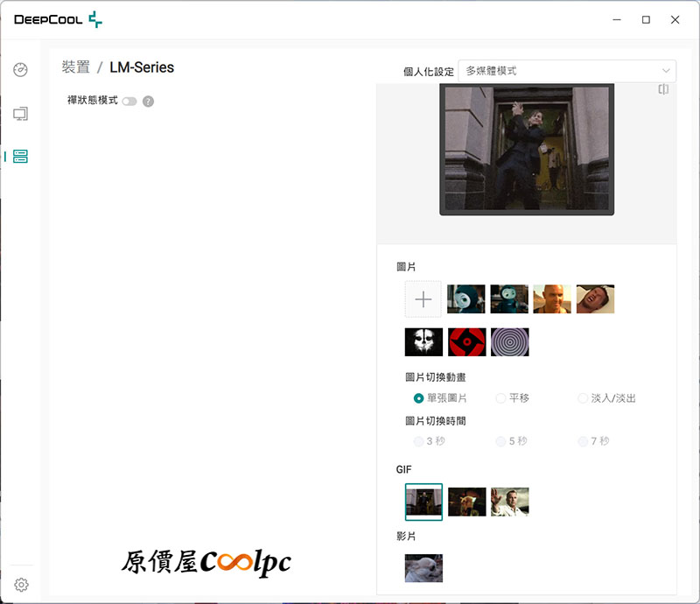Select the video thumbnail under 影片
Screen dimensions: 700x604
(423, 568)
